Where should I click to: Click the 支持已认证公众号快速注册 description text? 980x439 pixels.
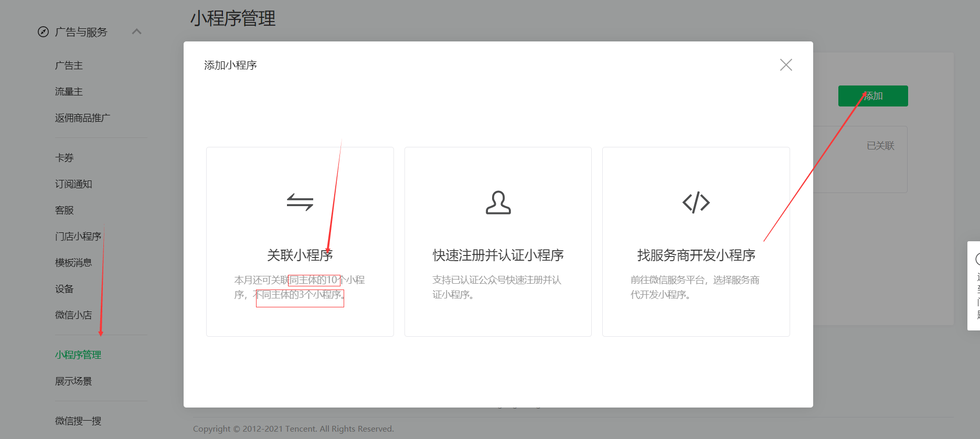click(497, 287)
